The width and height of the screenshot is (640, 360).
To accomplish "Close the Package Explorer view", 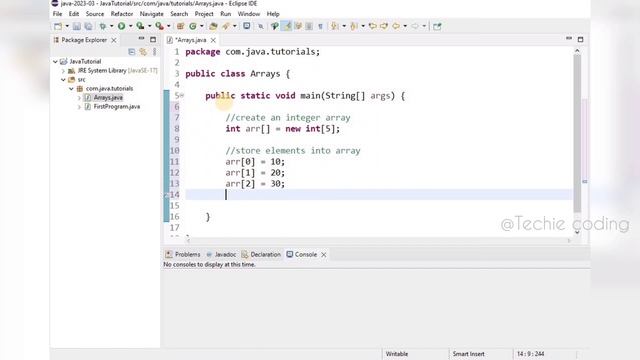I will point(114,40).
